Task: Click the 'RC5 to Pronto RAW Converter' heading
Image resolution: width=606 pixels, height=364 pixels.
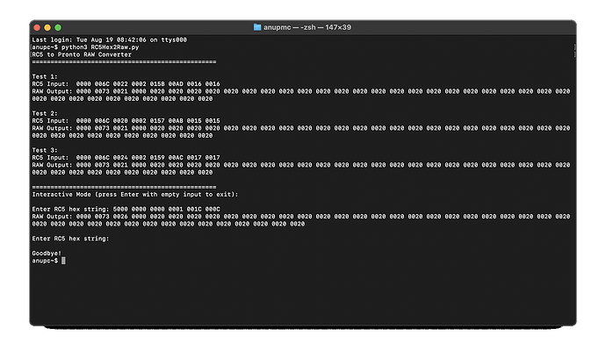Action: 81,54
